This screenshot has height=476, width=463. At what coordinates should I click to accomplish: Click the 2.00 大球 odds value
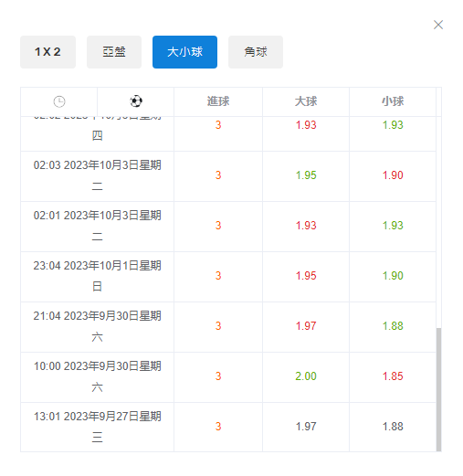click(306, 376)
